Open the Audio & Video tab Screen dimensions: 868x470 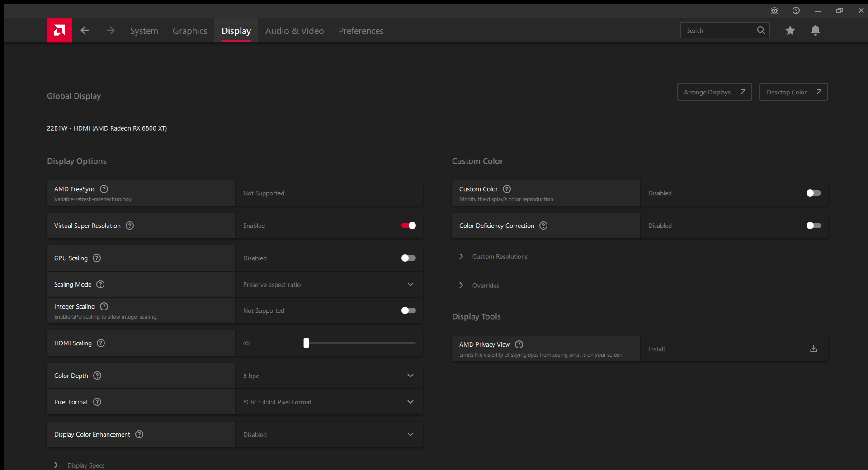coord(294,31)
